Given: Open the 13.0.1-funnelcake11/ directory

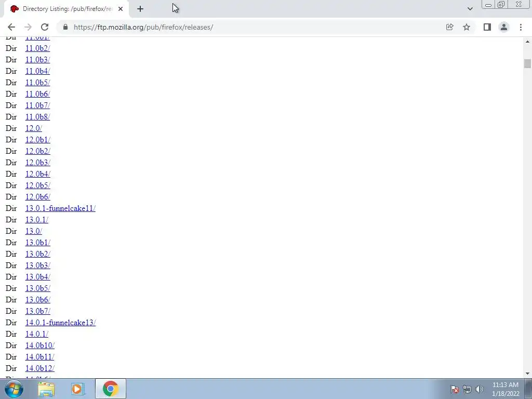Looking at the screenshot, I should 60,208.
